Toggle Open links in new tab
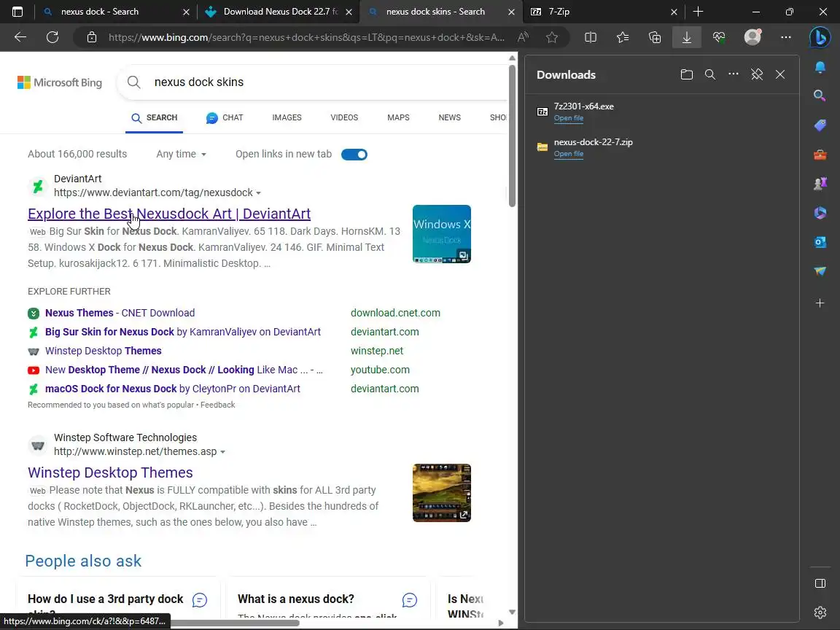Viewport: 840px width, 630px height. point(354,155)
